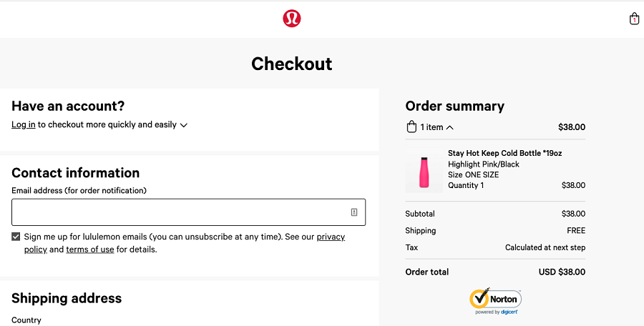Open the shopping bag cart icon
644x326 pixels.
point(634,19)
